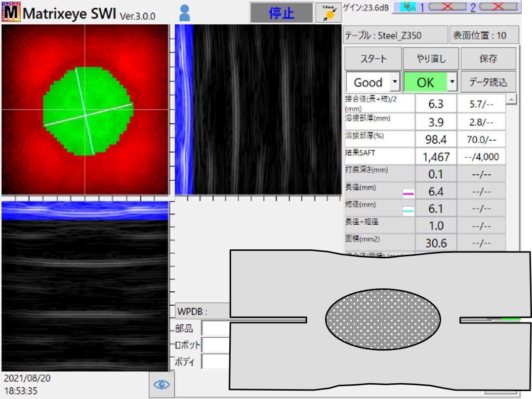Click the probe 1 disconnected indicator
The width and height of the screenshot is (532, 399).
pyautogui.click(x=448, y=6)
